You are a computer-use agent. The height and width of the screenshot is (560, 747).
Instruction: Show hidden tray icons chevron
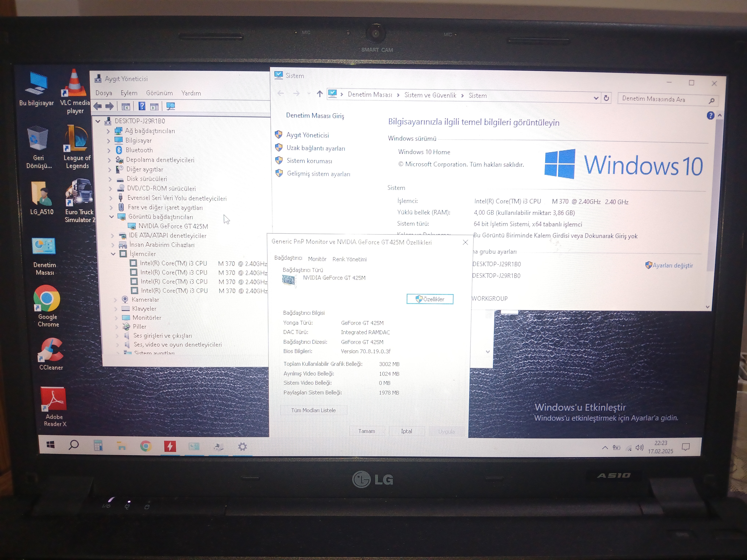click(x=605, y=448)
